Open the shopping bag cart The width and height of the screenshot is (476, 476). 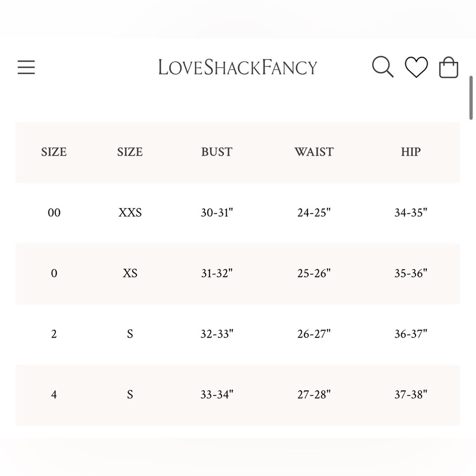449,68
